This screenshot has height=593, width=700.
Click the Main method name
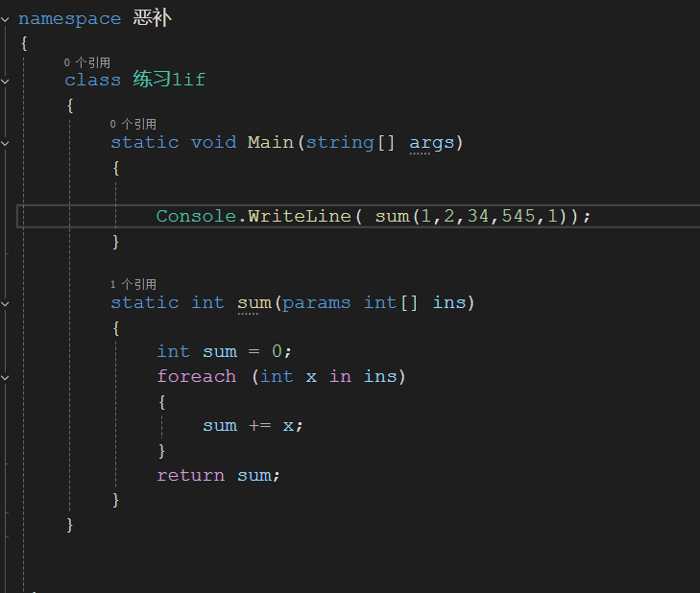(271, 142)
